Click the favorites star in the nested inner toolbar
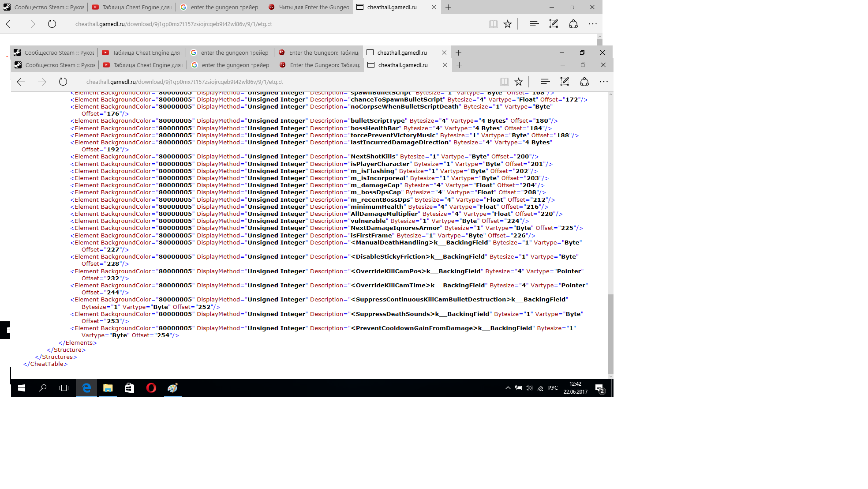This screenshot has height=489, width=868. click(x=519, y=82)
